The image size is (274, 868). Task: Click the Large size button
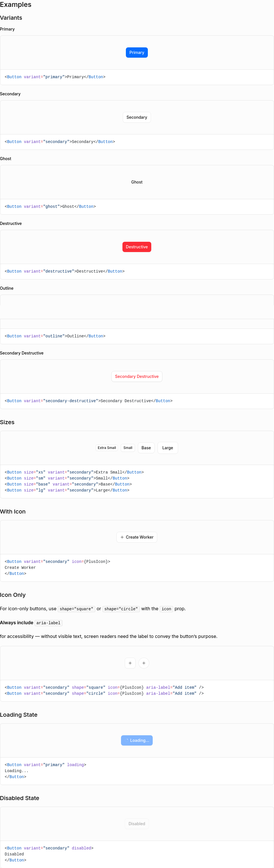(168, 448)
